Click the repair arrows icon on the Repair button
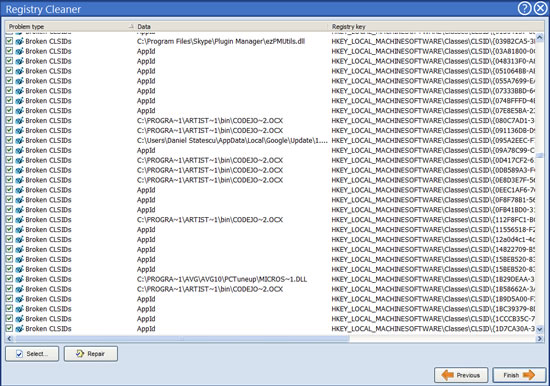This screenshot has height=386, width=550. point(80,354)
